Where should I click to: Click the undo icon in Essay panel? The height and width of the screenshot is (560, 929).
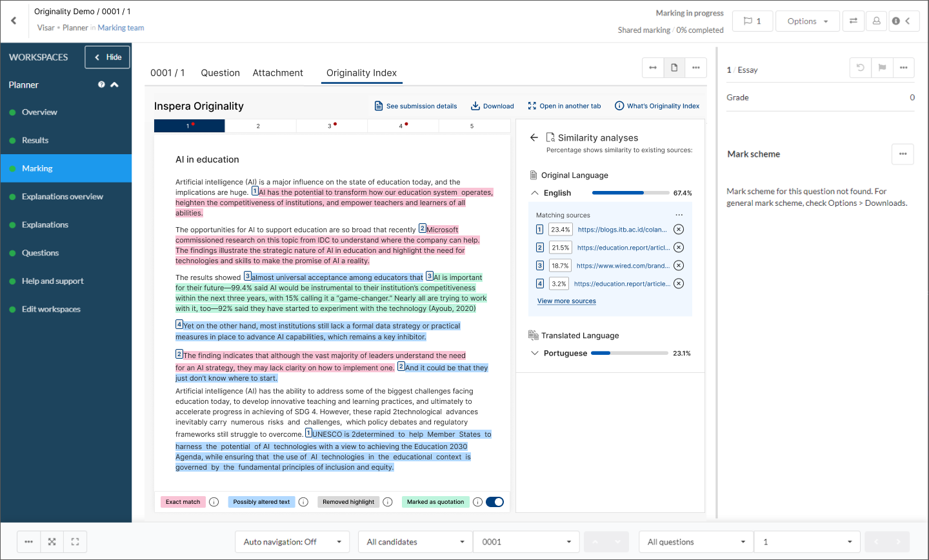pos(861,68)
